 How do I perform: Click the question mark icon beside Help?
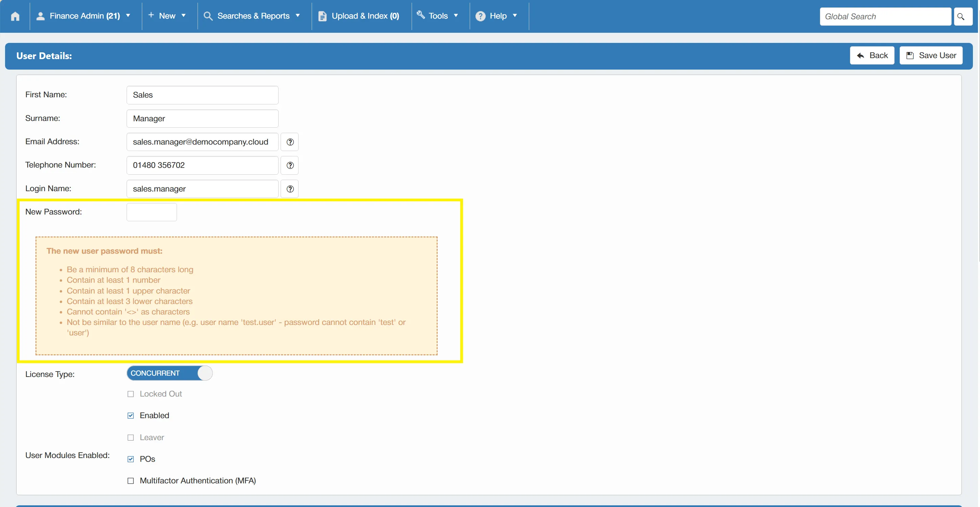481,16
